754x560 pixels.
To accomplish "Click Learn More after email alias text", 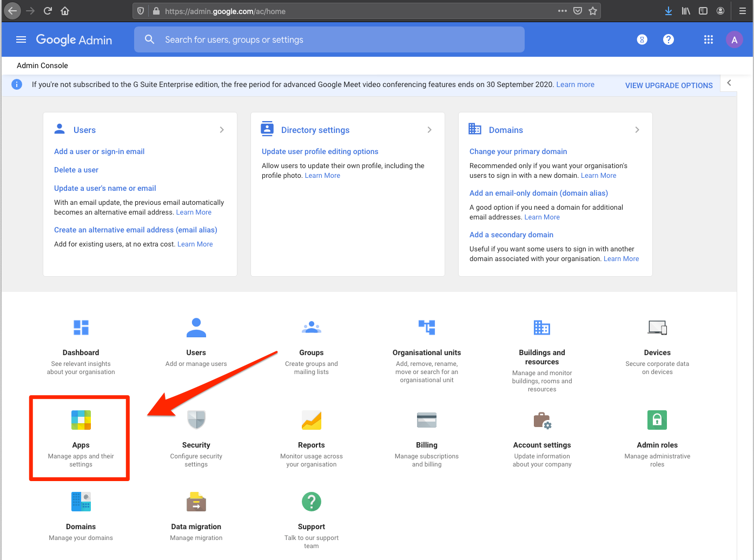I will pos(195,244).
